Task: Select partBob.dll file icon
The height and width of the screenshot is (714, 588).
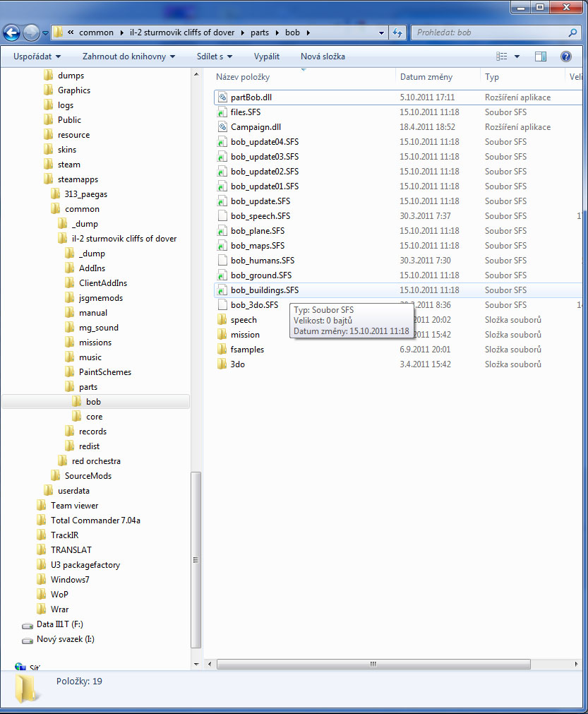Action: click(x=222, y=97)
